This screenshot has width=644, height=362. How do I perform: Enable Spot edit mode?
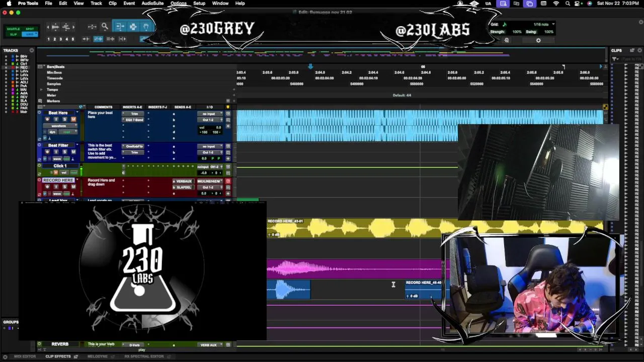click(x=30, y=29)
